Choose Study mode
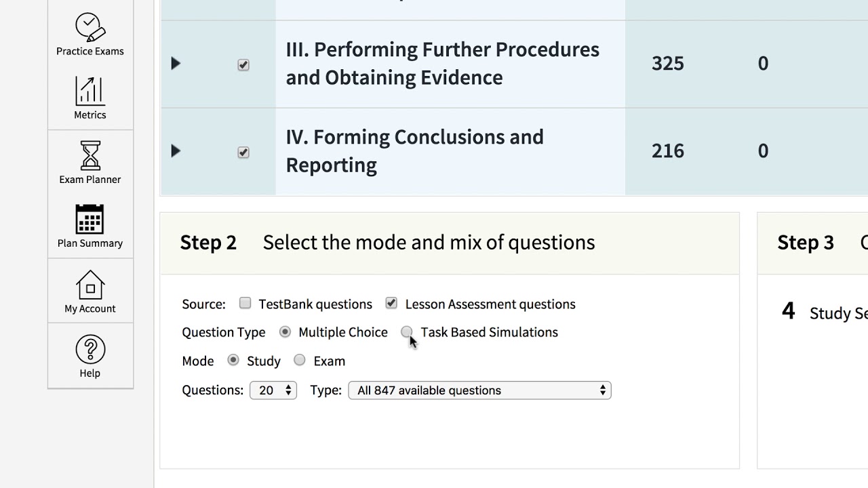This screenshot has width=868, height=488. [233, 361]
